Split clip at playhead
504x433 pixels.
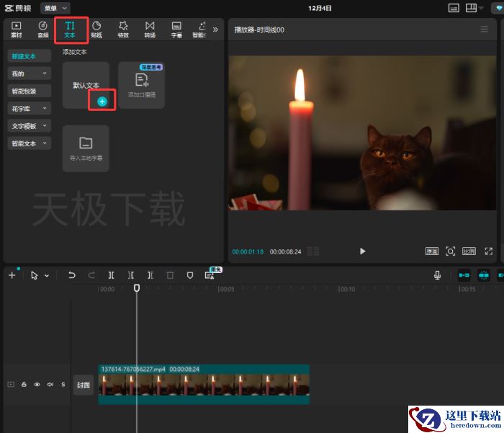[x=111, y=275]
